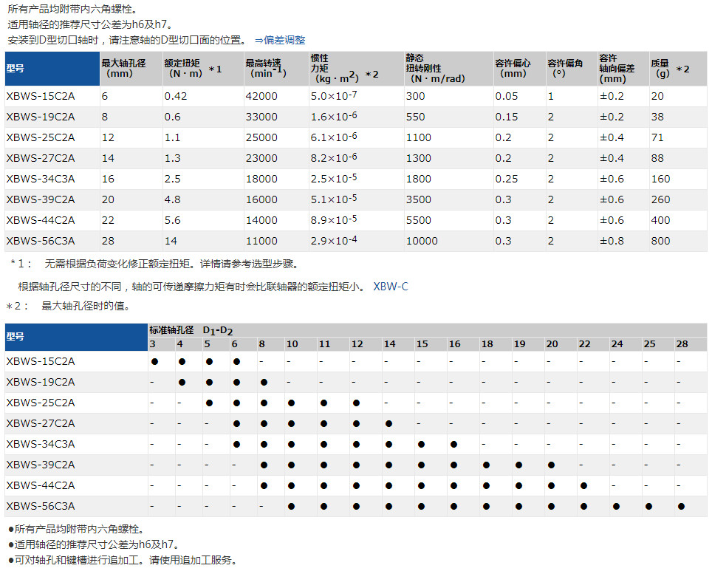Viewport: 712px width, 588px height.
Task: Click the 最大轴孔径 column header
Action: 131,69
